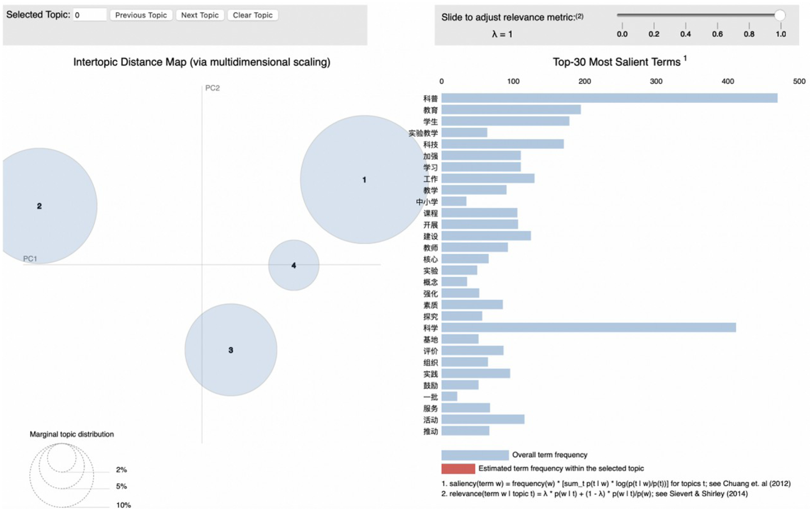Click the bar for term 活动
This screenshot has width=812, height=511.
tap(483, 419)
